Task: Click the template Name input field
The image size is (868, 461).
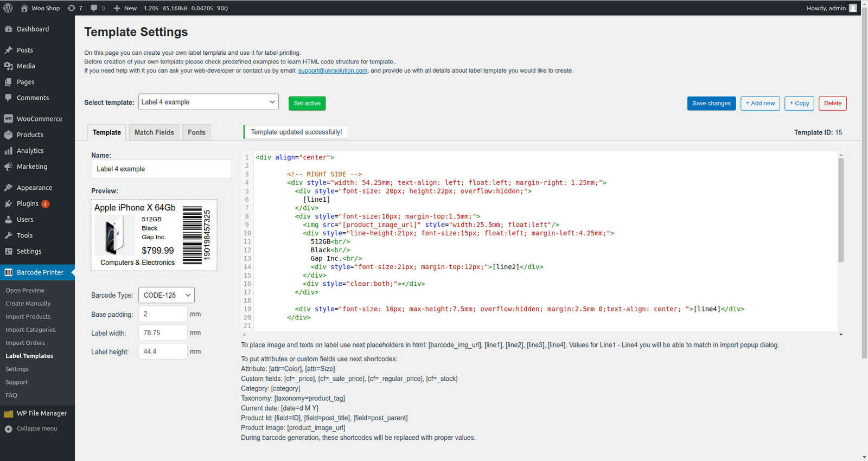Action: coord(162,169)
